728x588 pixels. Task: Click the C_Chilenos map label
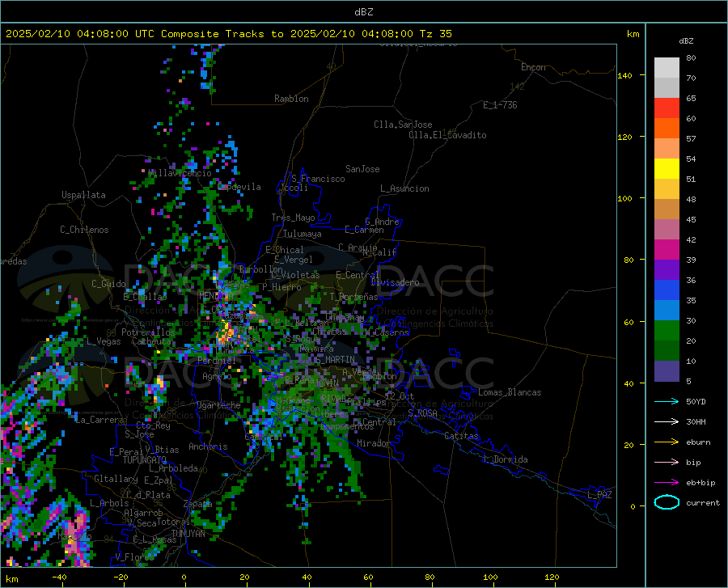[84, 230]
